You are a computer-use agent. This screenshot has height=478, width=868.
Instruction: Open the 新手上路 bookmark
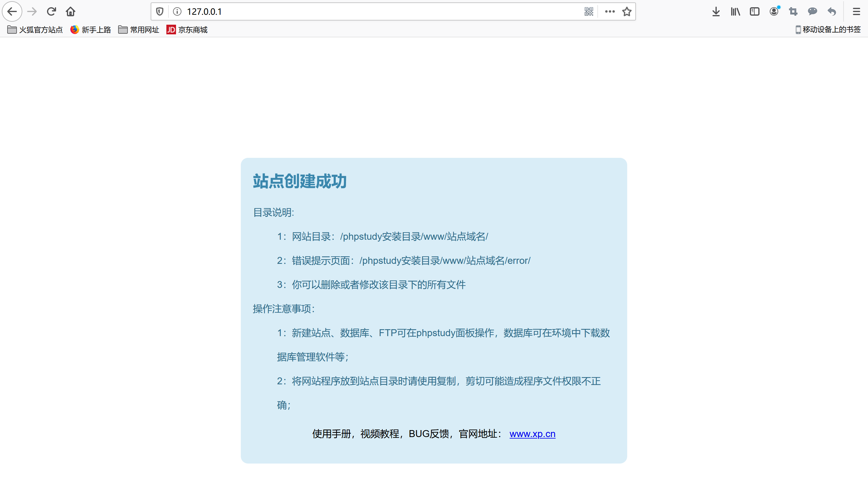click(x=91, y=30)
